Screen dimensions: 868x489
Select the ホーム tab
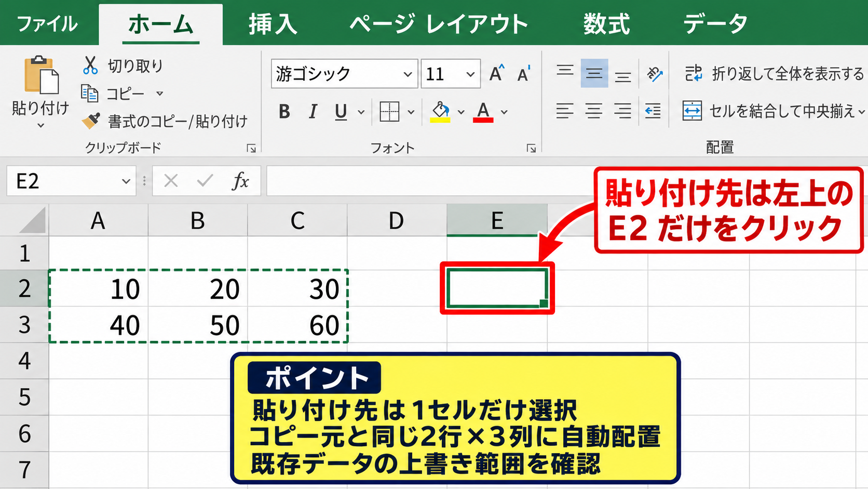coord(161,24)
